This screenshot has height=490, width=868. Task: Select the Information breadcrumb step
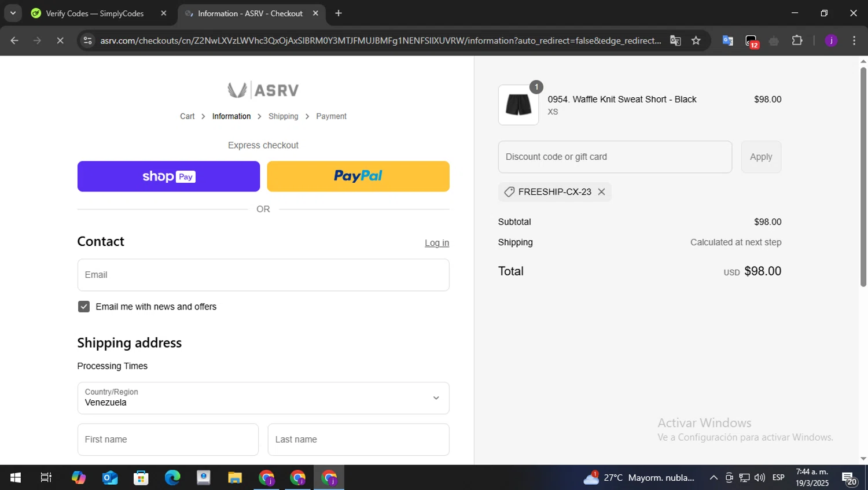pyautogui.click(x=231, y=116)
